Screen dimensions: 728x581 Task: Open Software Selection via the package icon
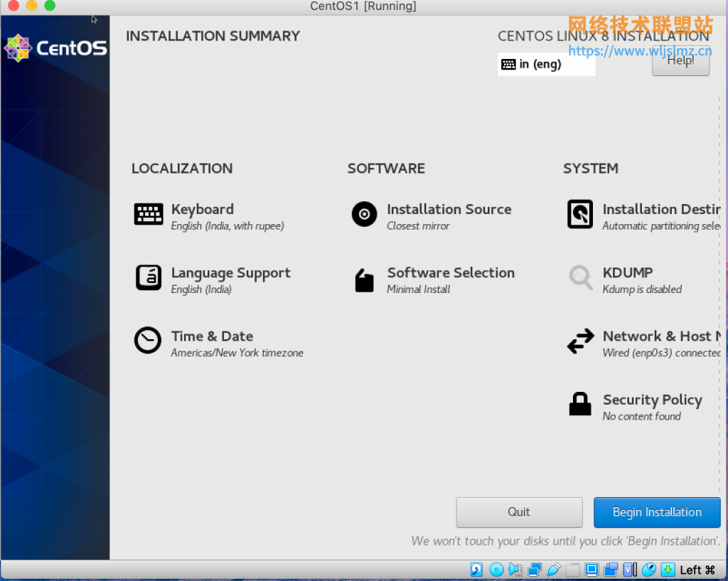point(364,278)
